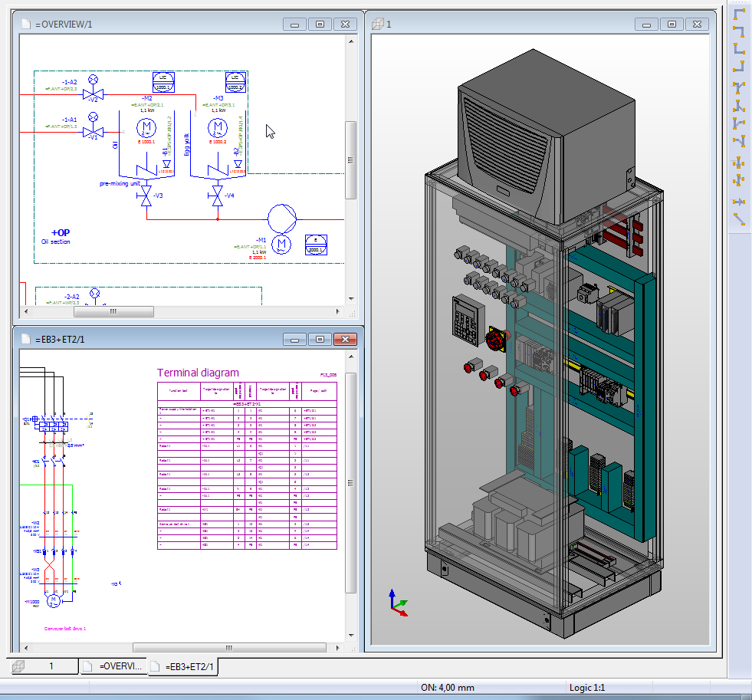Viewport: 752px width, 700px height.
Task: Select the interruption point arrow symbol
Action: coord(738,202)
